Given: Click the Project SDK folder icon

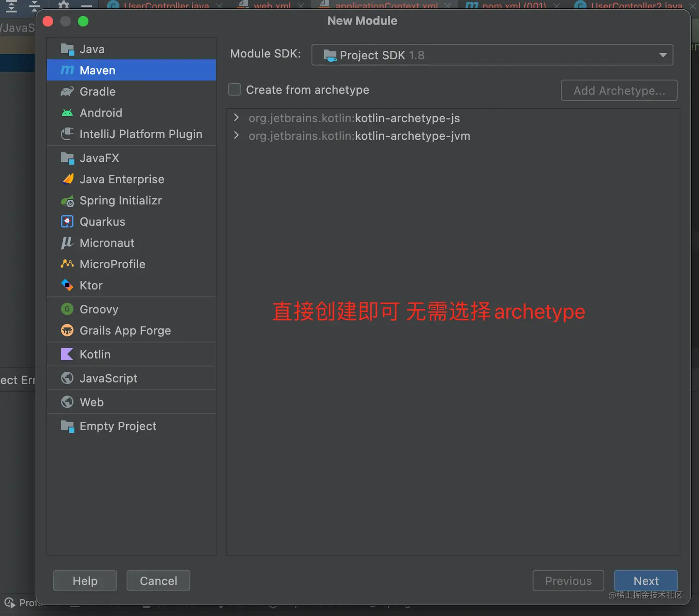Looking at the screenshot, I should click(x=330, y=55).
